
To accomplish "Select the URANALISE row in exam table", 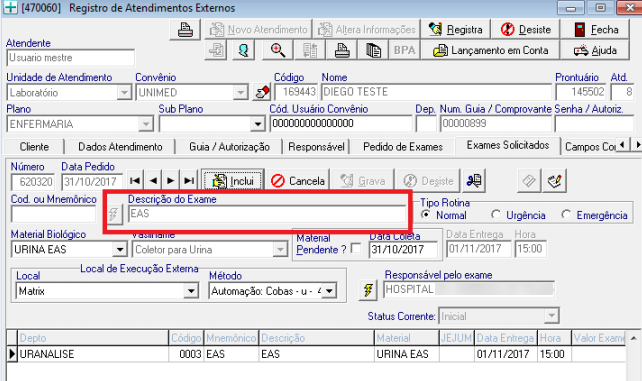I will tap(316, 354).
